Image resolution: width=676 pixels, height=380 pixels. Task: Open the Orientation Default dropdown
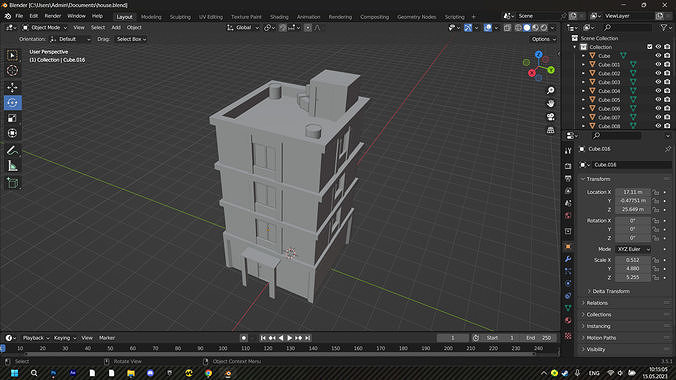click(x=70, y=39)
